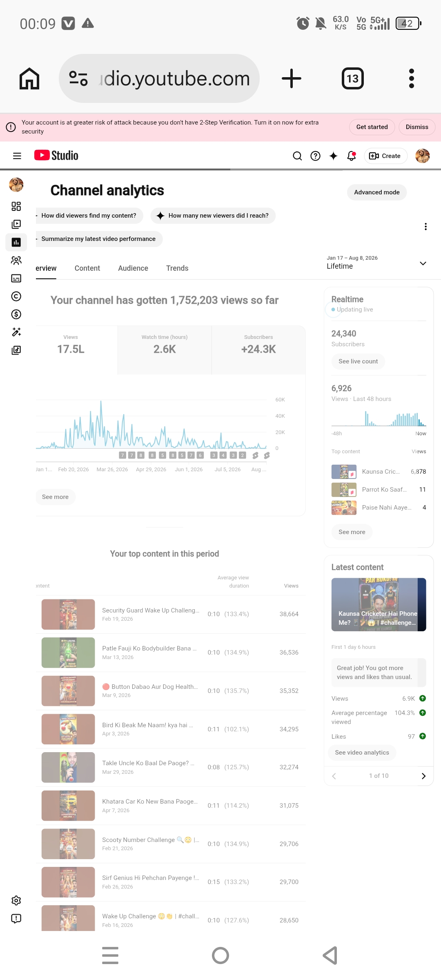
Task: Open the Community people icon in the sidebar
Action: point(16,260)
